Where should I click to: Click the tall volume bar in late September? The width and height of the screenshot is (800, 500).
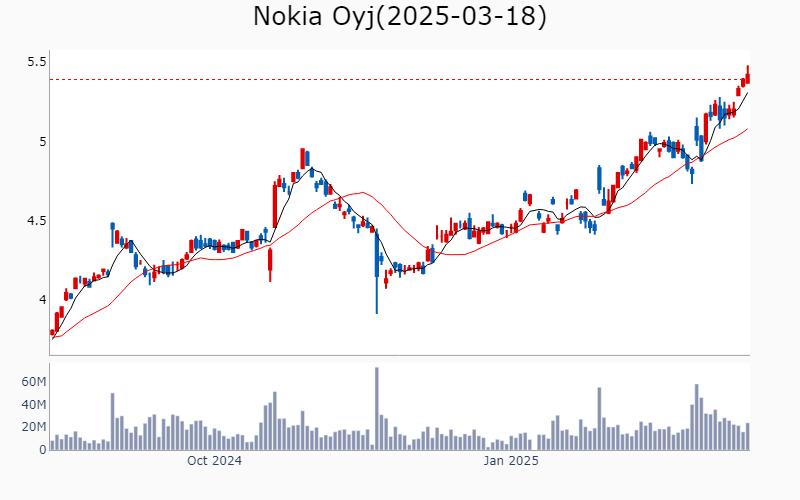coord(112,421)
